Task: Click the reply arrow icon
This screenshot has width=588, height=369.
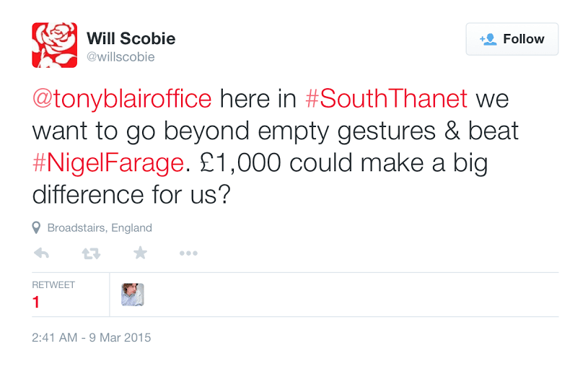Action: point(41,253)
